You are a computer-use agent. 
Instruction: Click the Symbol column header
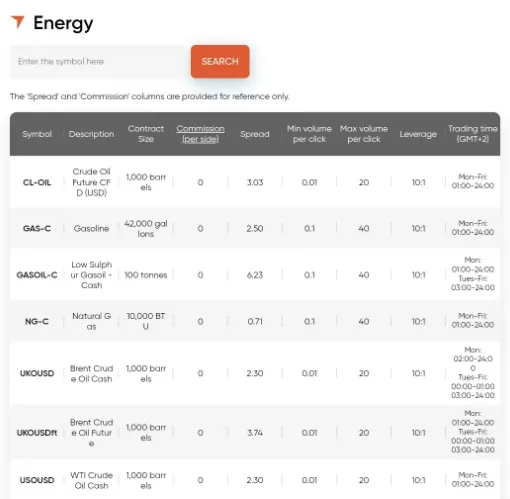click(37, 134)
